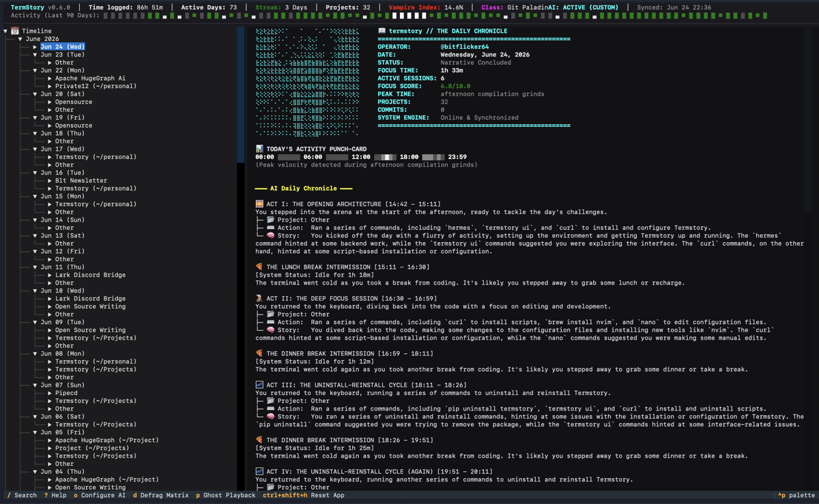Expand the Apache HugeGraph Ai project node

[50, 78]
